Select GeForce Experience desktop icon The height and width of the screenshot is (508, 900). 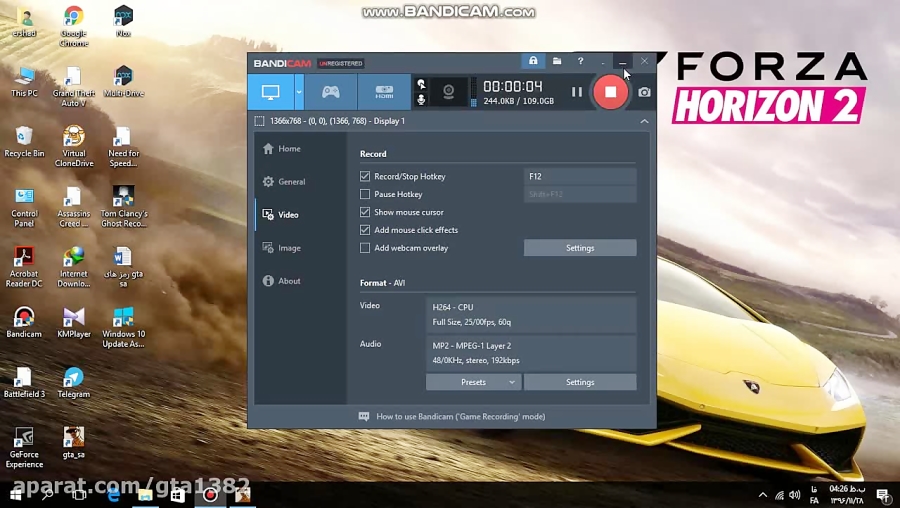(x=24, y=447)
